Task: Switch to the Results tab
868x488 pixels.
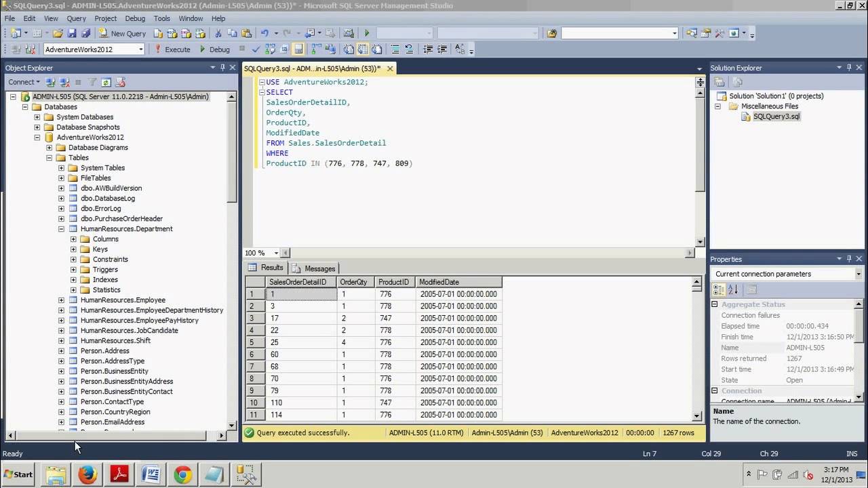Action: point(266,268)
